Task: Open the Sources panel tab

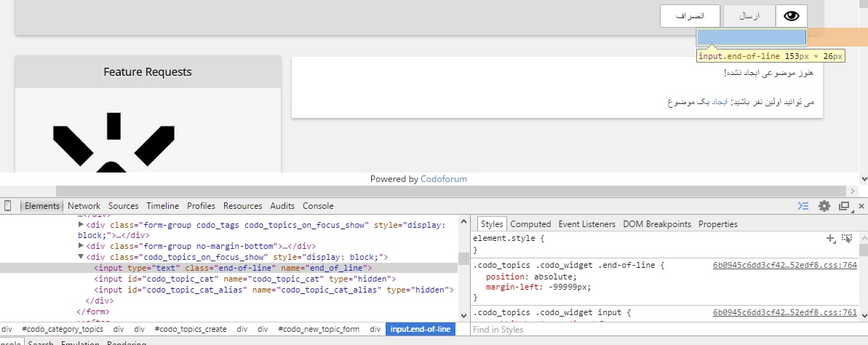Action: [x=124, y=206]
